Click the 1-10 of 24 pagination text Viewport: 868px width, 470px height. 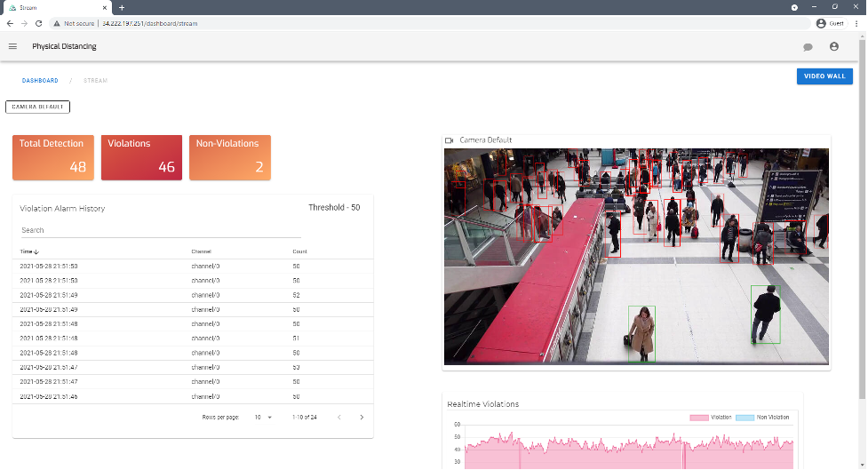click(305, 418)
